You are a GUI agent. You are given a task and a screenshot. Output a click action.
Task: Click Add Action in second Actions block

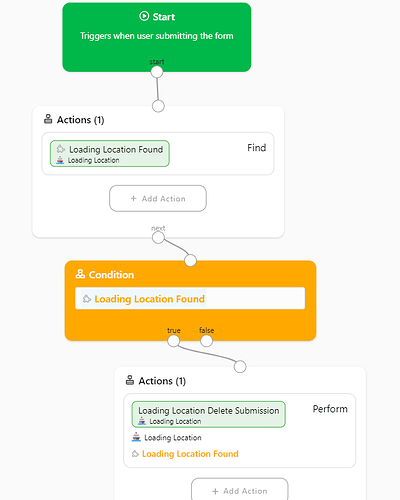(240, 489)
